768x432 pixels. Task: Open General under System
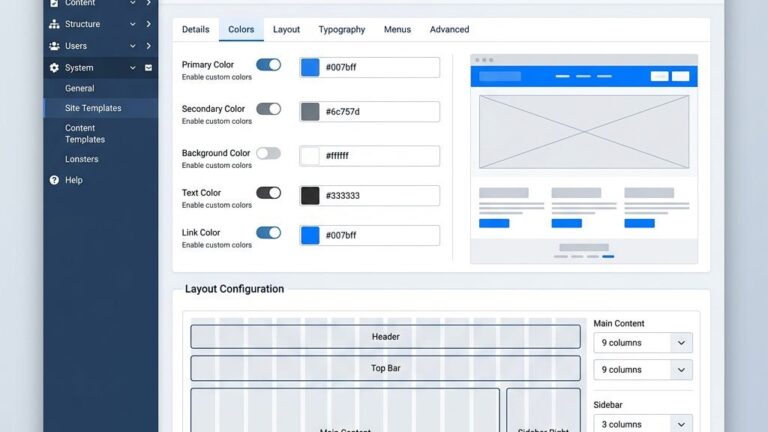coord(79,89)
